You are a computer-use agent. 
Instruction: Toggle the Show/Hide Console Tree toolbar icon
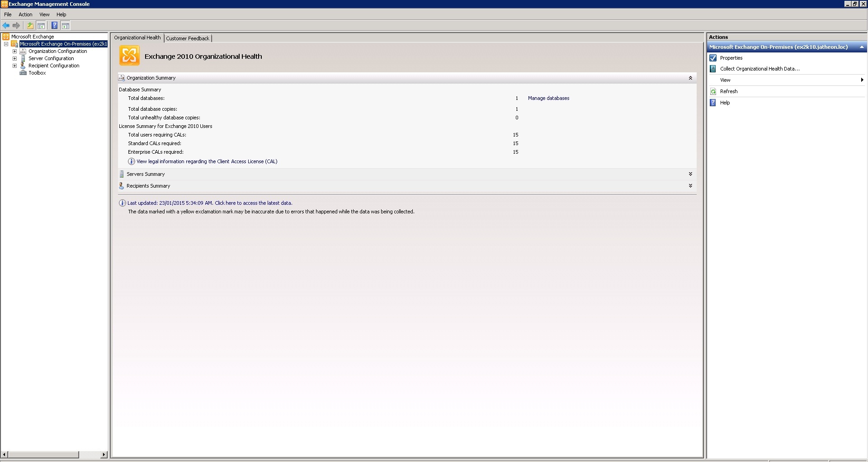pyautogui.click(x=41, y=25)
